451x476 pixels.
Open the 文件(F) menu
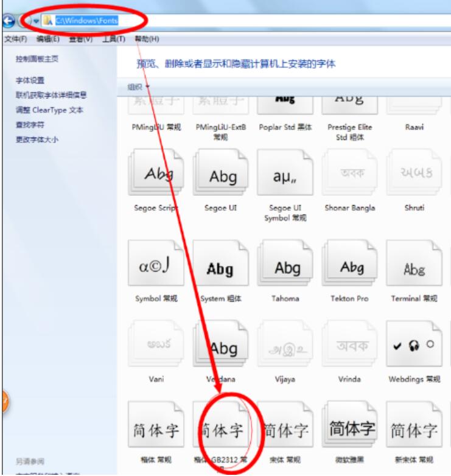point(16,39)
